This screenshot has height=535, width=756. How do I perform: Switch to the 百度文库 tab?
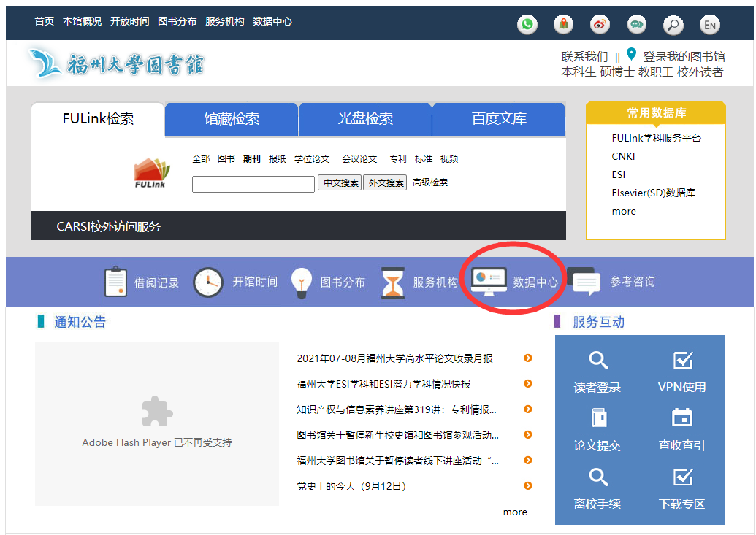coord(499,119)
